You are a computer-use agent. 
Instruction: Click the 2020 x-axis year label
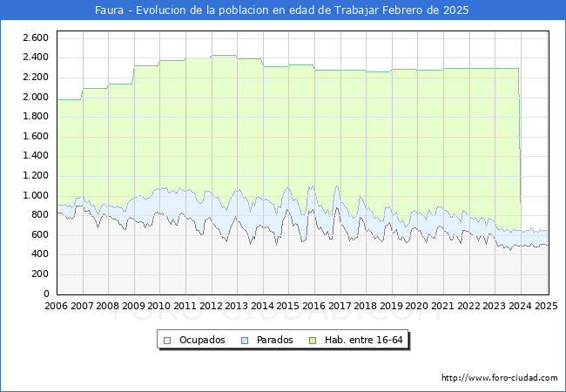(417, 306)
